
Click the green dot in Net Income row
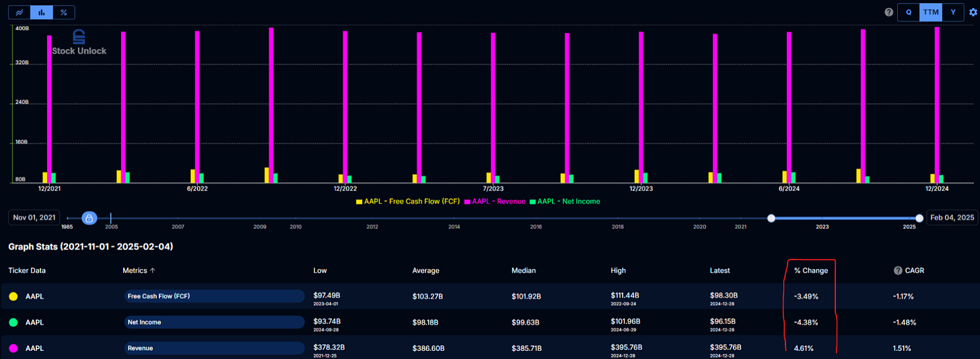click(x=13, y=322)
